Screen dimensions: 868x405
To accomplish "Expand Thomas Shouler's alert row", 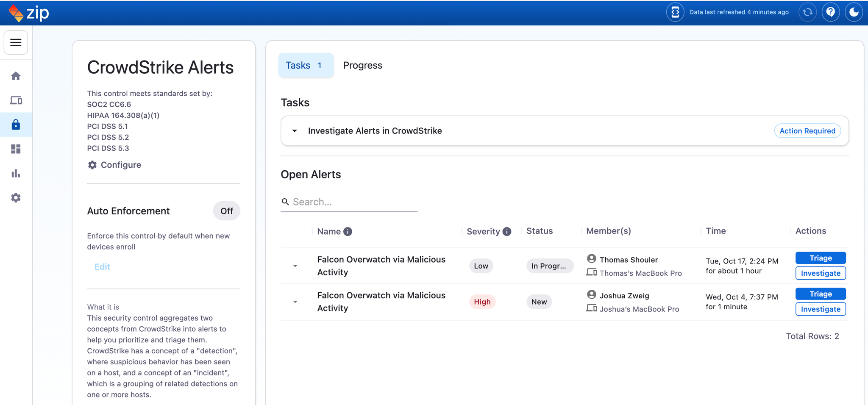I will 295,266.
